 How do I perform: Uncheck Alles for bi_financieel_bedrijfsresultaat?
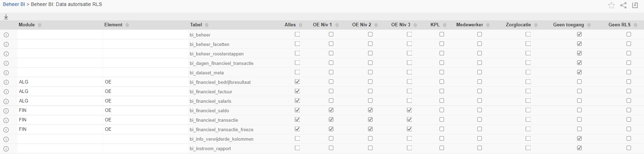pyautogui.click(x=297, y=82)
